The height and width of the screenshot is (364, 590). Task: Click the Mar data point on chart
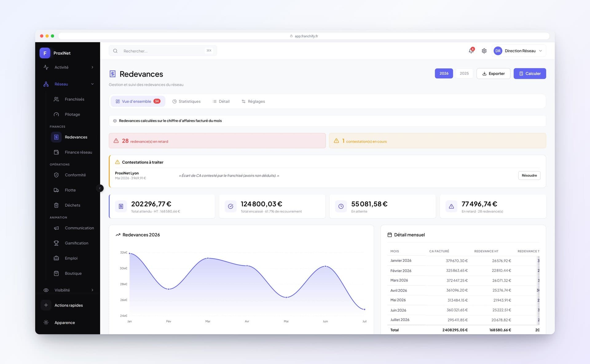[x=208, y=258]
